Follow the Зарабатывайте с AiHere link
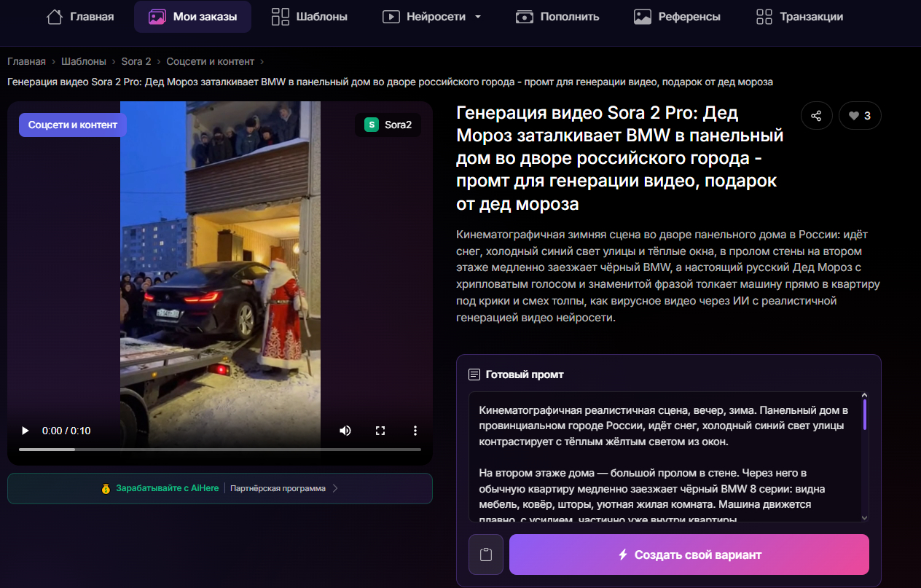 [165, 488]
